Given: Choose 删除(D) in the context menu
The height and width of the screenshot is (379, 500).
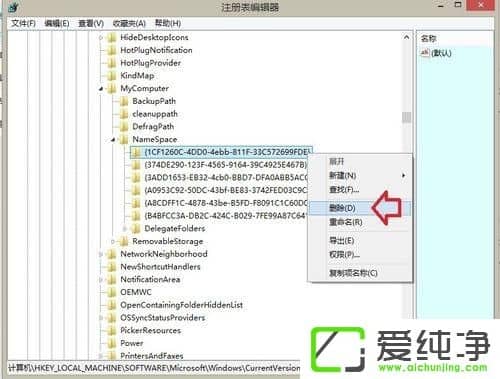Looking at the screenshot, I should (x=342, y=208).
